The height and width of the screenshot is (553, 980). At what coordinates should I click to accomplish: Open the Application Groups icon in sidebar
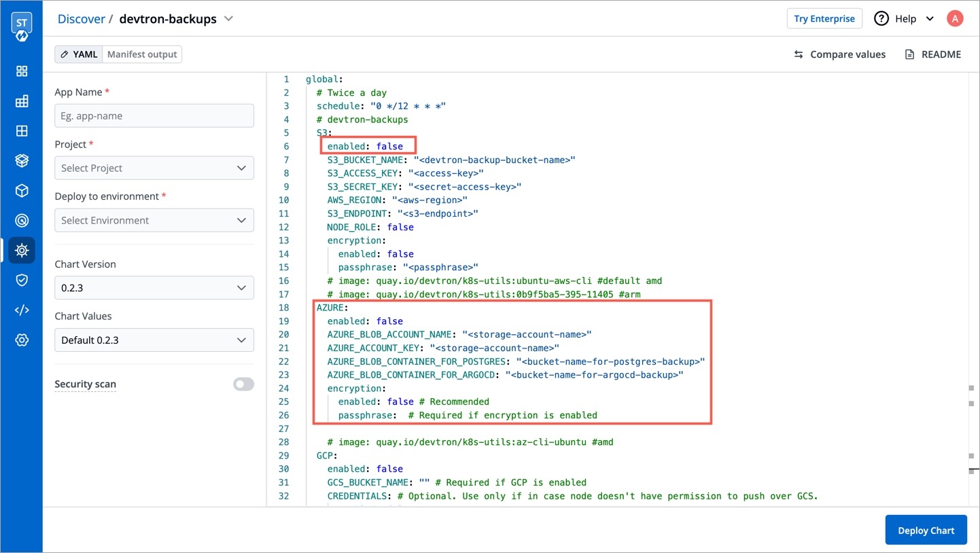[22, 131]
